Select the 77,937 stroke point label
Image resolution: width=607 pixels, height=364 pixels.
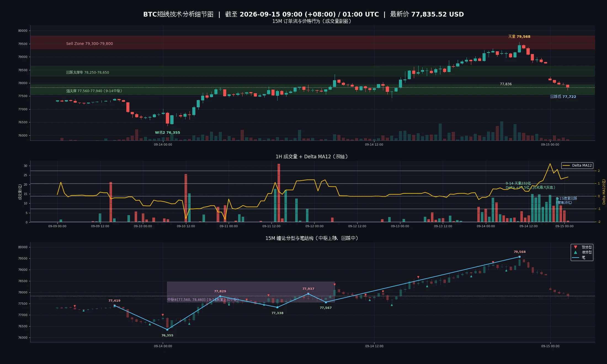coord(308,289)
